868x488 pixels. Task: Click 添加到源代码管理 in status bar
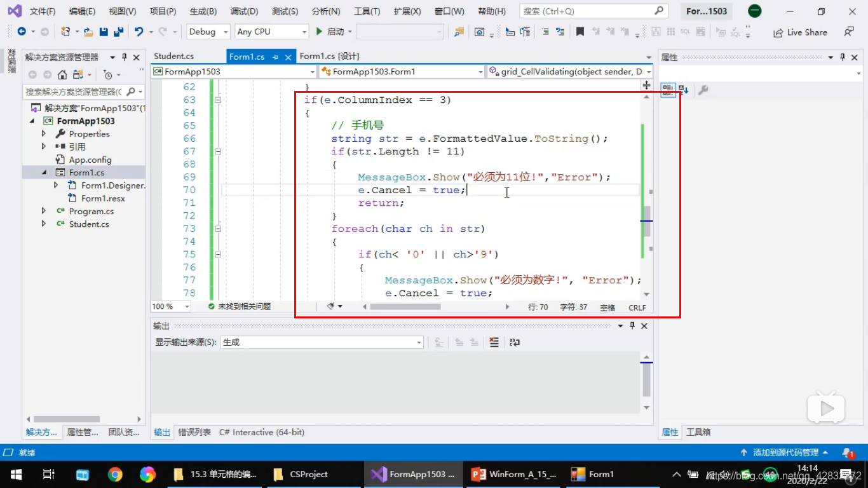click(784, 452)
